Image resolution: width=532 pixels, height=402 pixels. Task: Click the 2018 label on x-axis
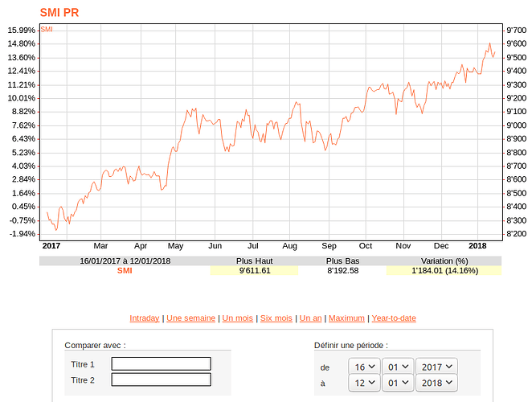click(x=477, y=246)
